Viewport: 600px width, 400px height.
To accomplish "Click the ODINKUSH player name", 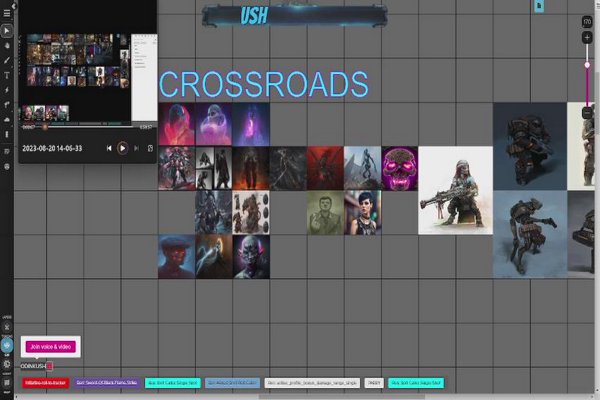I will pos(33,366).
